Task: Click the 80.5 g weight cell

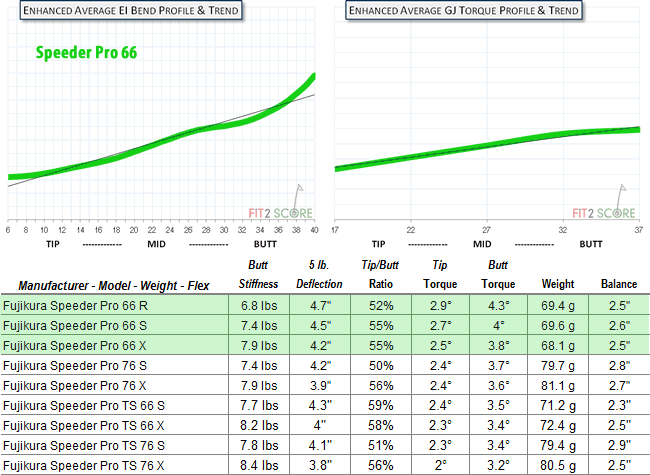Action: (558, 465)
